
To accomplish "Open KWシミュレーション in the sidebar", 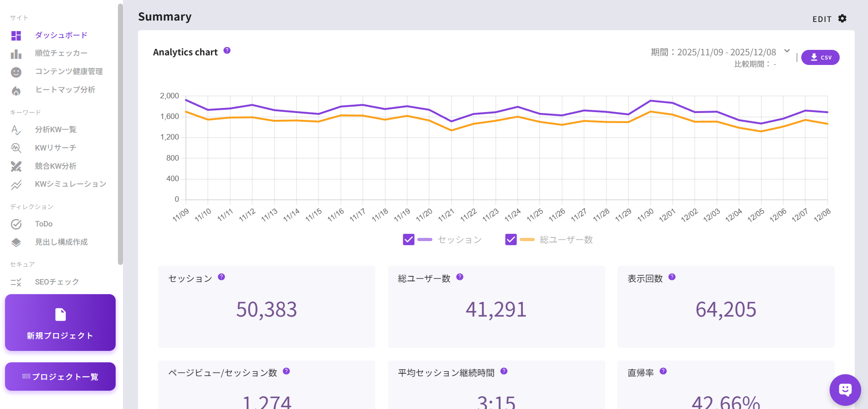I will (x=70, y=184).
